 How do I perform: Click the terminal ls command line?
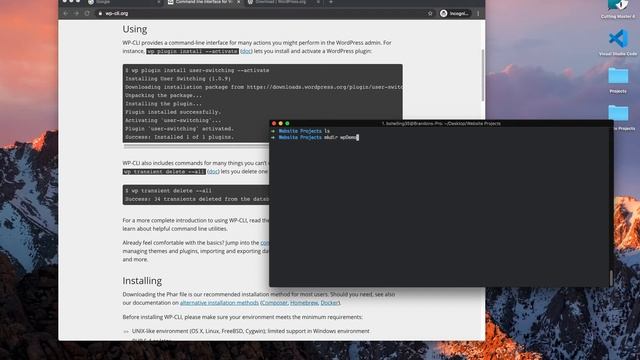[x=300, y=131]
